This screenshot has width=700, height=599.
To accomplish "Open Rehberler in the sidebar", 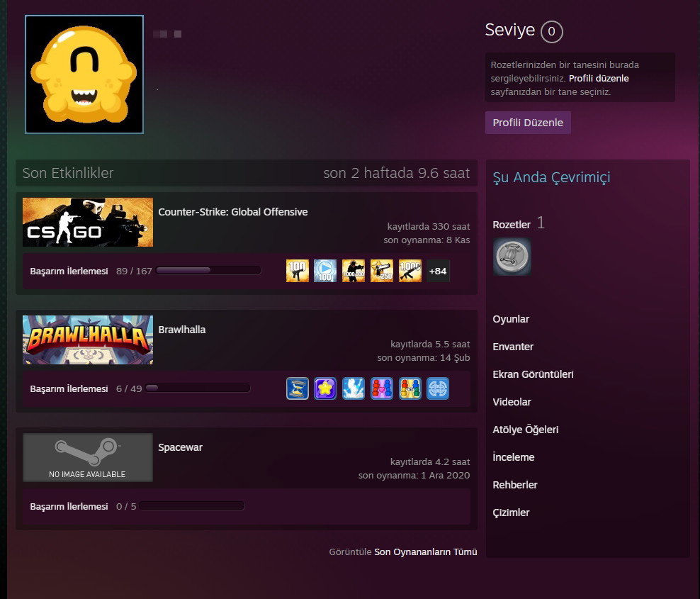I will [515, 485].
